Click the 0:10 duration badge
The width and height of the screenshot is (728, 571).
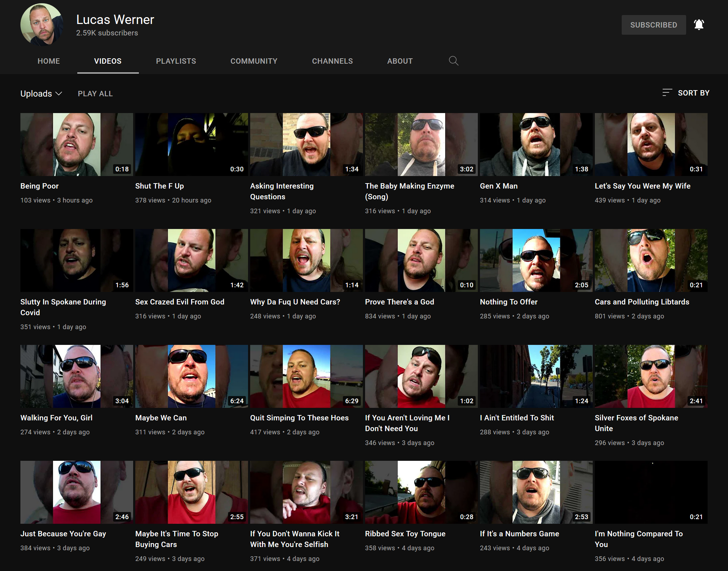466,285
